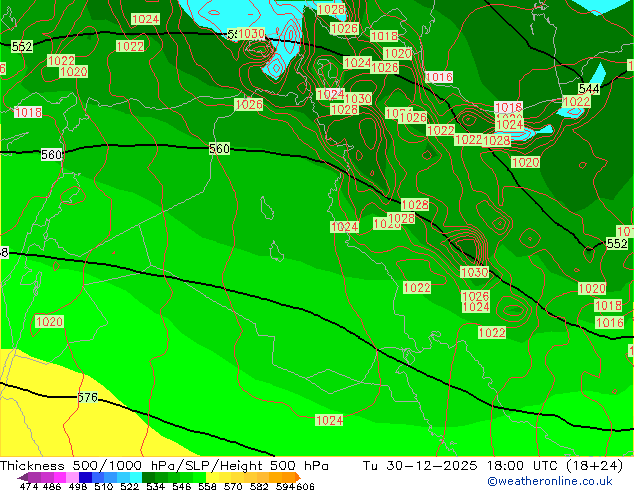Viewport: 634px width, 490px height.
Task: Click the map title 'Thickness 500/1000 hPa/SLP/Height 500 hPa'
Action: click(164, 466)
